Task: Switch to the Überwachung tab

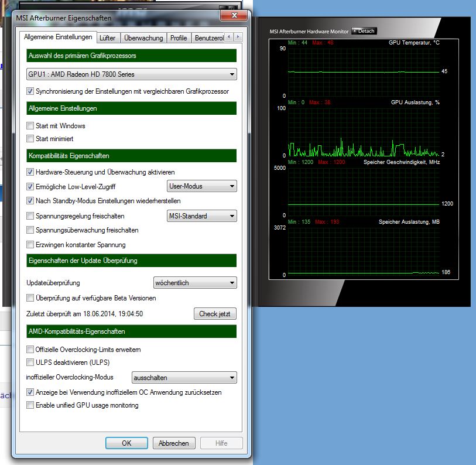Action: pyautogui.click(x=143, y=38)
